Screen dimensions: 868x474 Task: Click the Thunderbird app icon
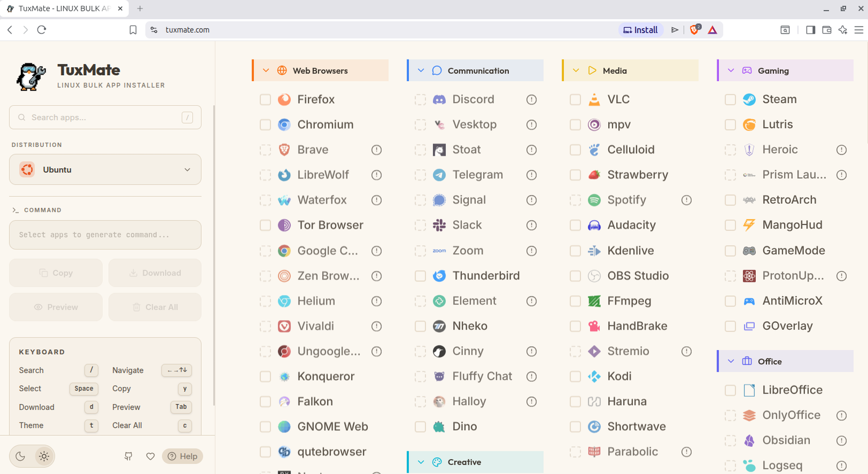coord(439,275)
